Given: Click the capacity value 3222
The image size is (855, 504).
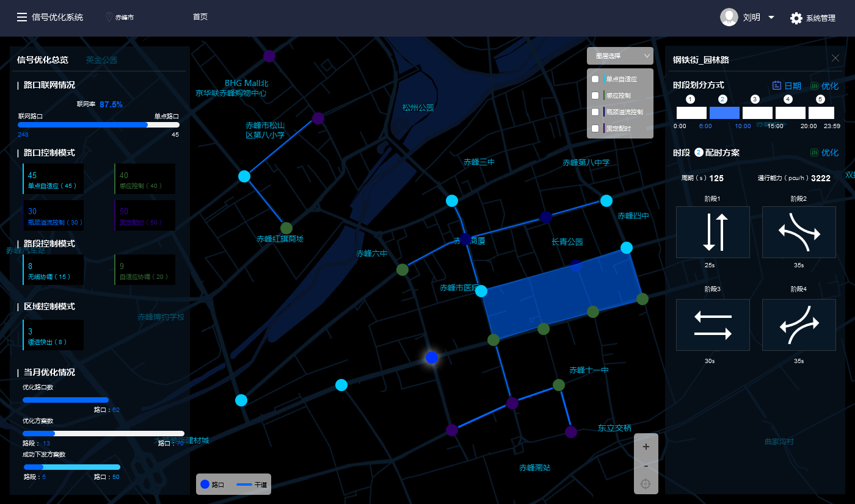Looking at the screenshot, I should pyautogui.click(x=821, y=178).
